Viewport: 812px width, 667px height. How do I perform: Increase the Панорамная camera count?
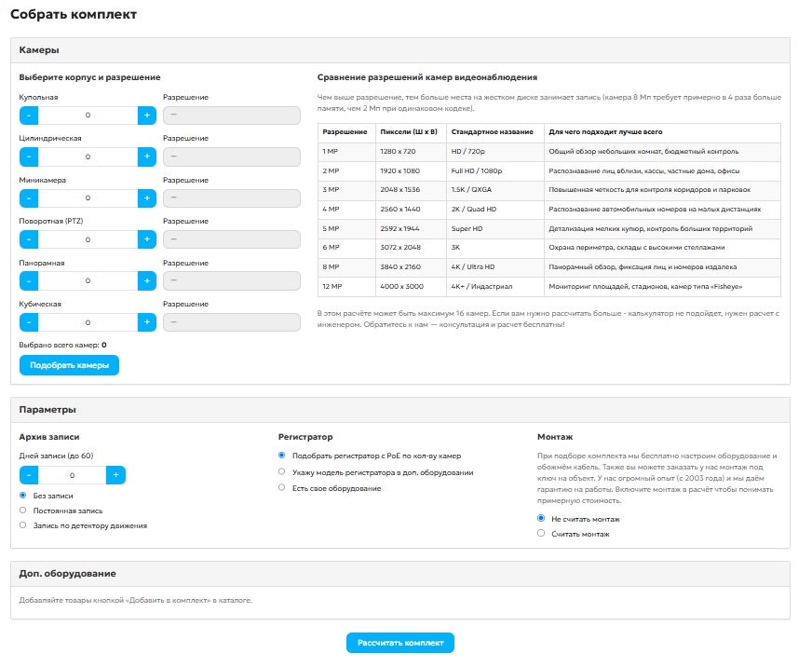click(147, 281)
